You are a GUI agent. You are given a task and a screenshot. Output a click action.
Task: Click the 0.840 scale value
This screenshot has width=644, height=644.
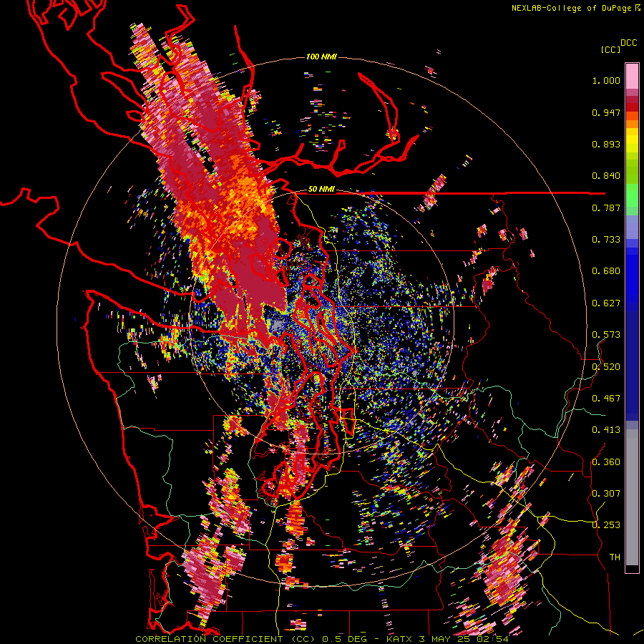pos(606,176)
